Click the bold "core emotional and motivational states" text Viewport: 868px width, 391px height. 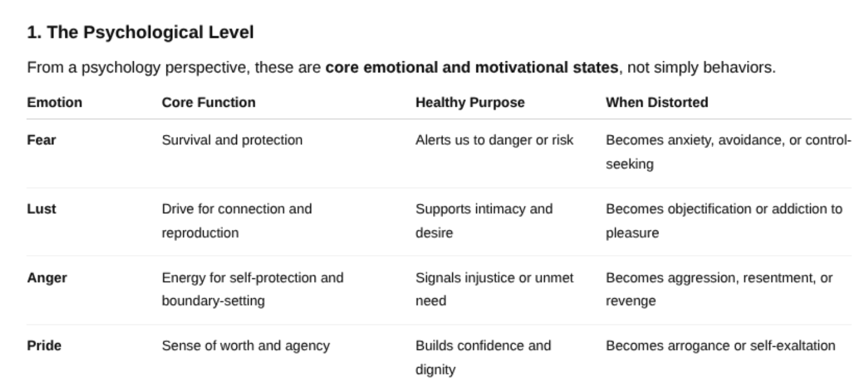[471, 68]
